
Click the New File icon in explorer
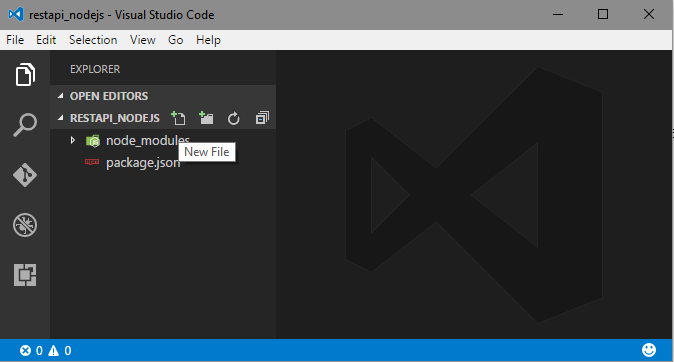pyautogui.click(x=178, y=118)
